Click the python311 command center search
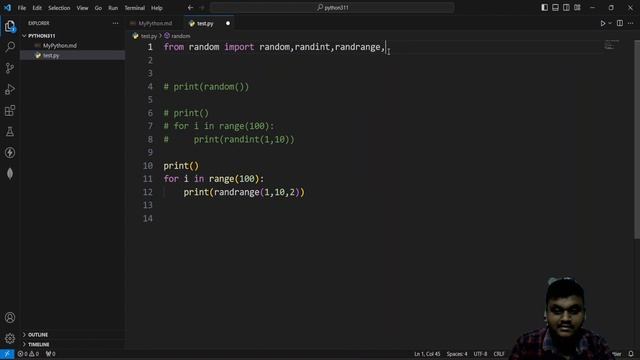Screen dimensions: 640x360 pyautogui.click(x=332, y=7)
